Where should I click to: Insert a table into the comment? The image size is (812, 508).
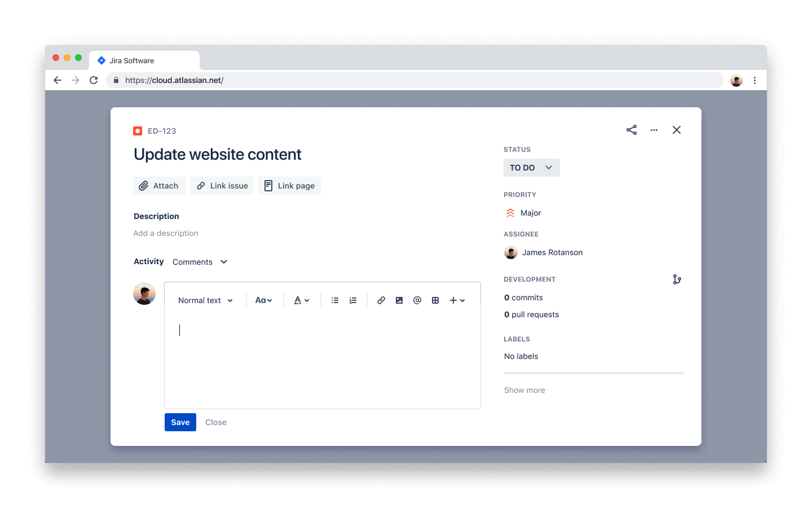pos(435,300)
